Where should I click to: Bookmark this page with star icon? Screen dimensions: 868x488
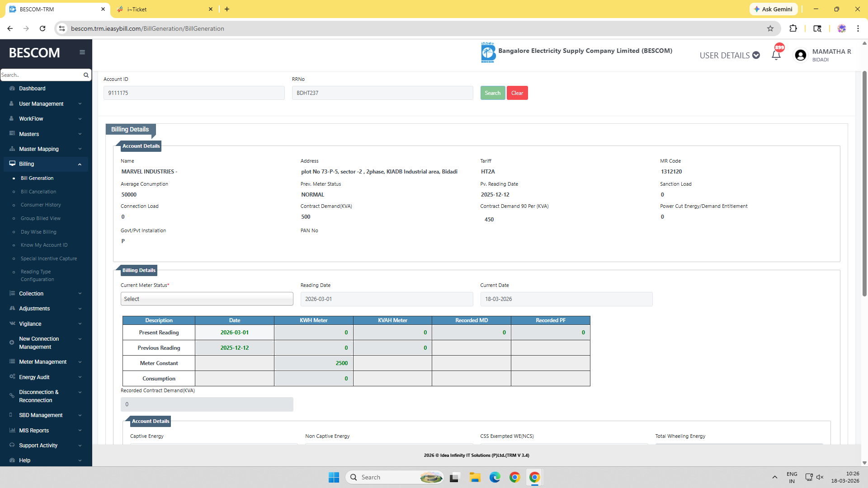(770, 28)
